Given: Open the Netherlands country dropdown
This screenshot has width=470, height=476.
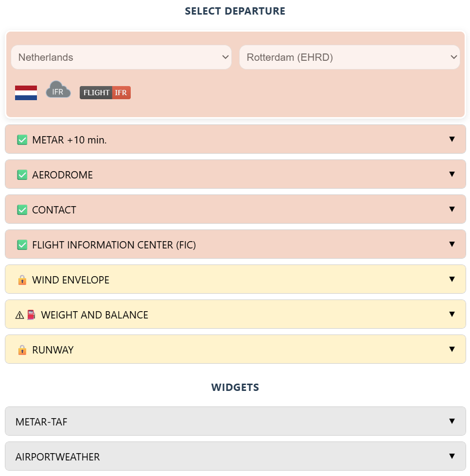Looking at the screenshot, I should 121,57.
